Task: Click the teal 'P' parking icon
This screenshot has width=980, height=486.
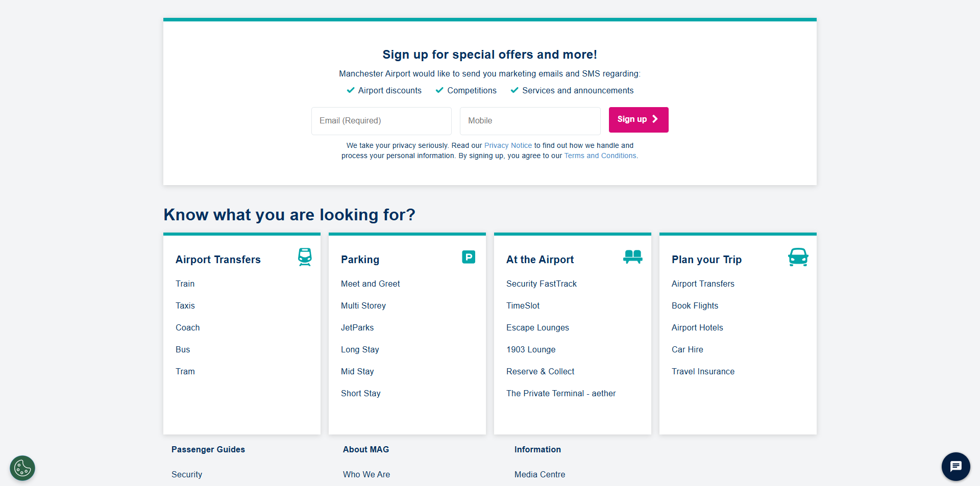Action: pyautogui.click(x=469, y=257)
